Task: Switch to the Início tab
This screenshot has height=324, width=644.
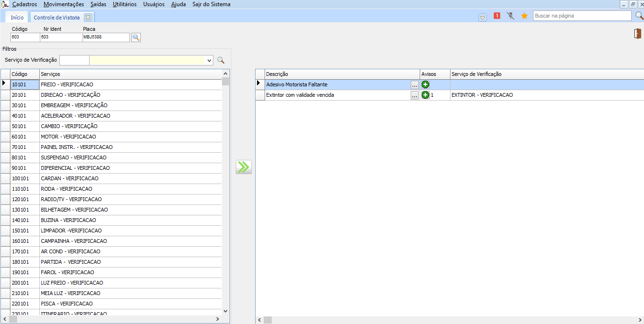Action: tap(17, 17)
